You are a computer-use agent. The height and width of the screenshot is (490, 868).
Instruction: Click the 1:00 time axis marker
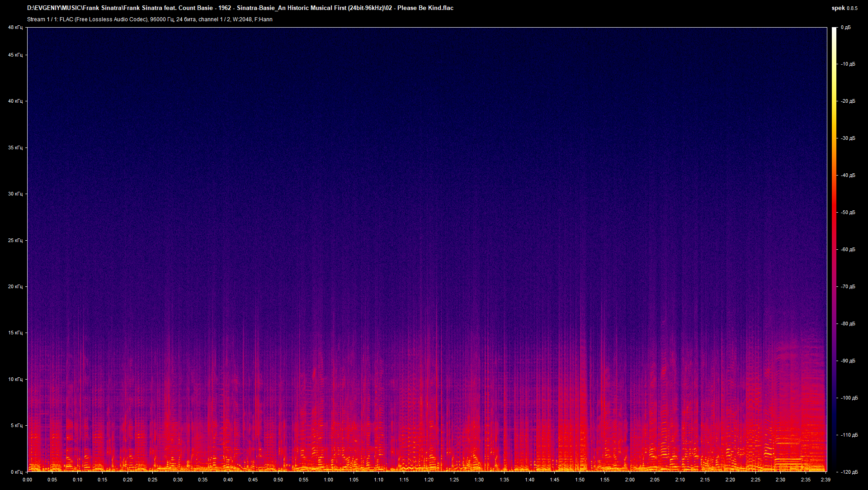[328, 480]
